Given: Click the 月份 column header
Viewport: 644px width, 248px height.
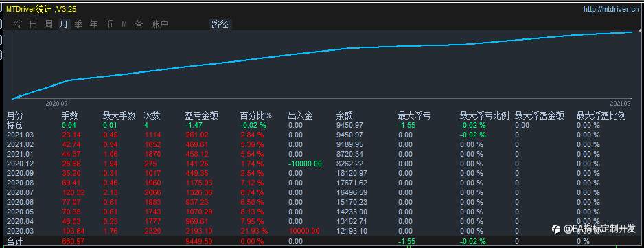Looking at the screenshot, I should click(x=15, y=116).
